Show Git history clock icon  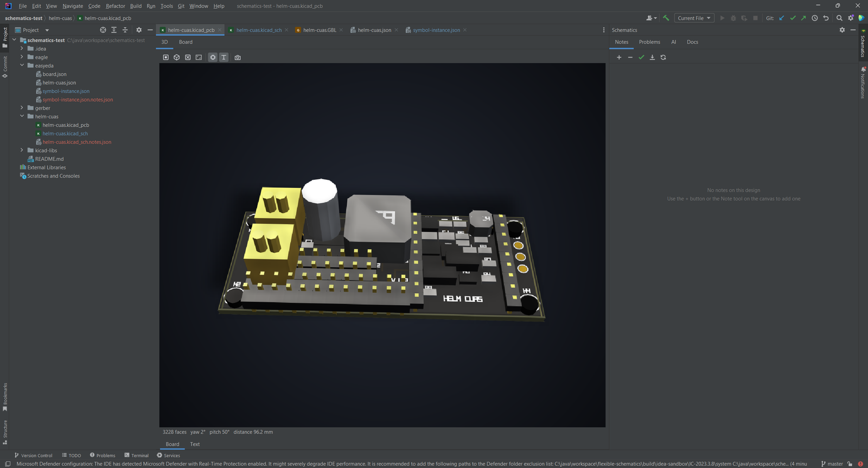(815, 18)
